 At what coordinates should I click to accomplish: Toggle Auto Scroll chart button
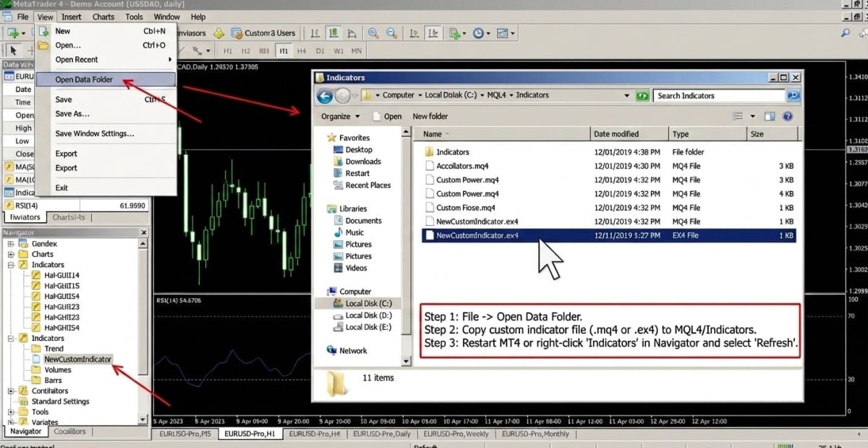pos(414,33)
